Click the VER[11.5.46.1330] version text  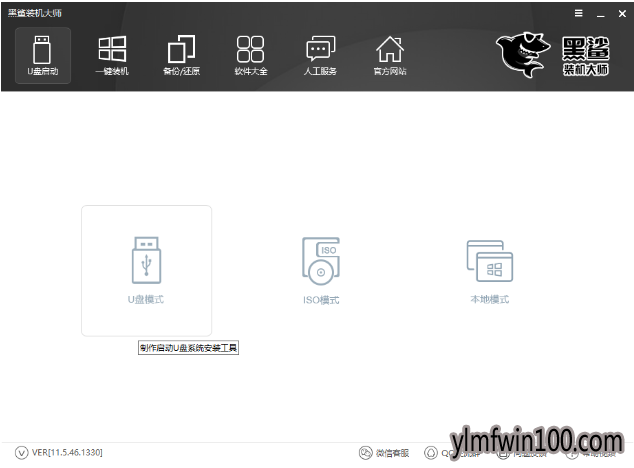67,452
